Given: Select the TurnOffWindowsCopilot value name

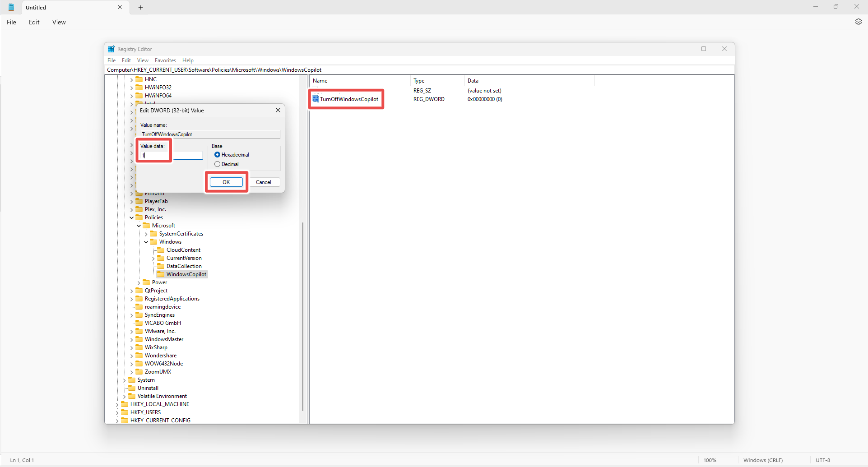Looking at the screenshot, I should coord(349,99).
